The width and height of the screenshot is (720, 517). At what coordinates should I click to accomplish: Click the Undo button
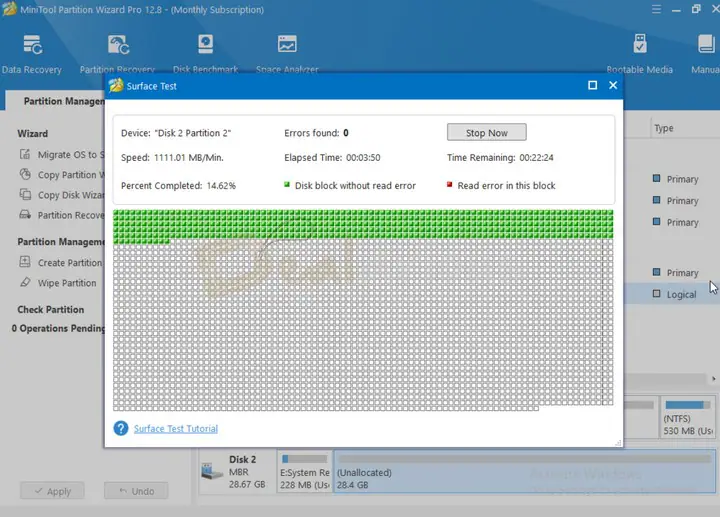[136, 491]
